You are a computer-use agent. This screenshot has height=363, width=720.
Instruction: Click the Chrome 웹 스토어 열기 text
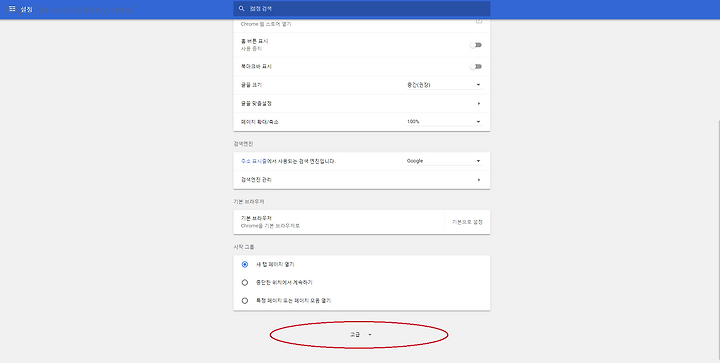pyautogui.click(x=266, y=24)
